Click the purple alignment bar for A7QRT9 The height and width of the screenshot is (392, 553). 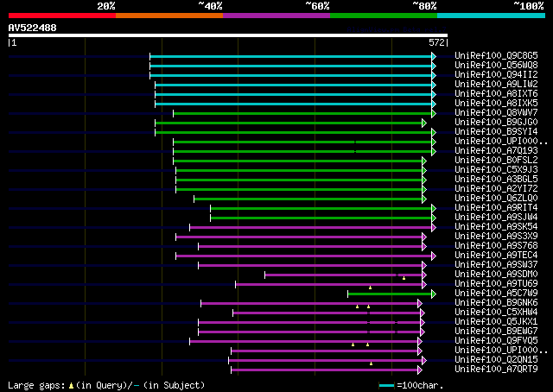[x=325, y=370]
